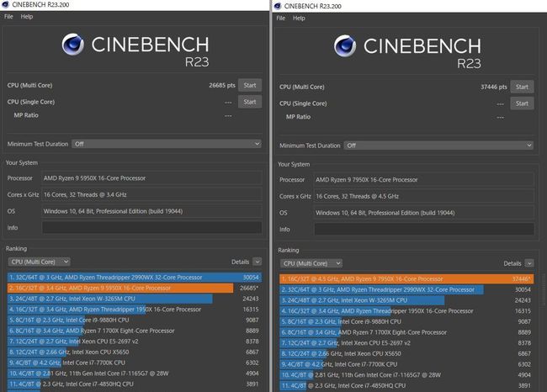Open File menu in right window
Image resolution: width=547 pixels, height=392 pixels.
(x=281, y=19)
